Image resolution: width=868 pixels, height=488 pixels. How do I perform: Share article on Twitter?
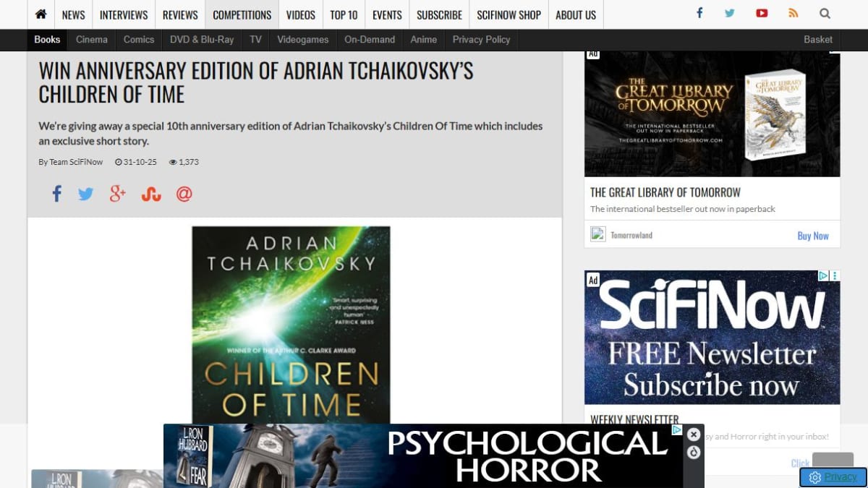pos(86,194)
